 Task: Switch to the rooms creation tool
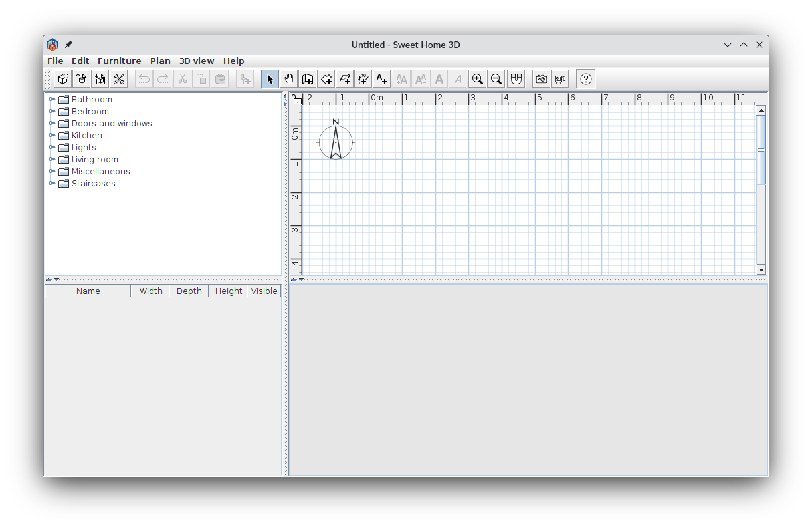pyautogui.click(x=326, y=78)
